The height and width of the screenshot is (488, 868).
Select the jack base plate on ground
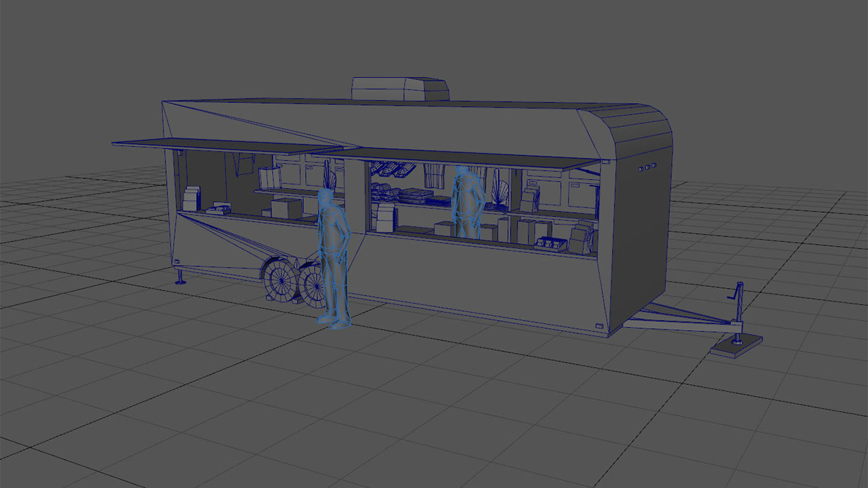(736, 346)
